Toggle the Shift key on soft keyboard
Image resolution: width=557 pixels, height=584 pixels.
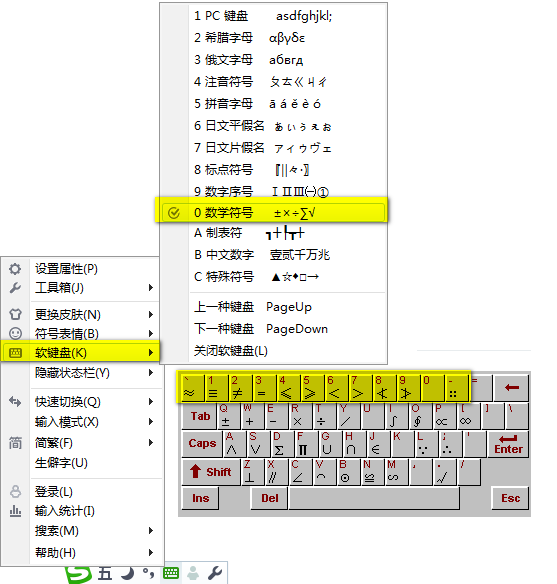click(211, 472)
